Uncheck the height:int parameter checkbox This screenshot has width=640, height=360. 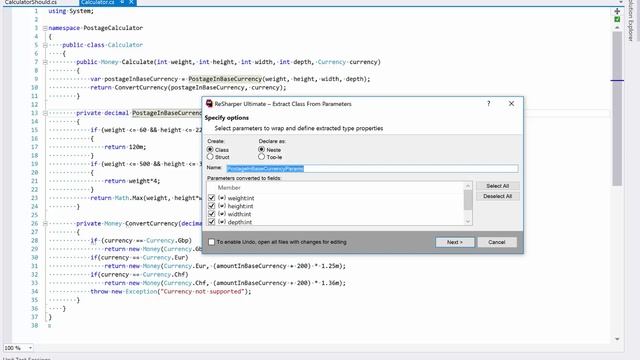[x=211, y=206]
